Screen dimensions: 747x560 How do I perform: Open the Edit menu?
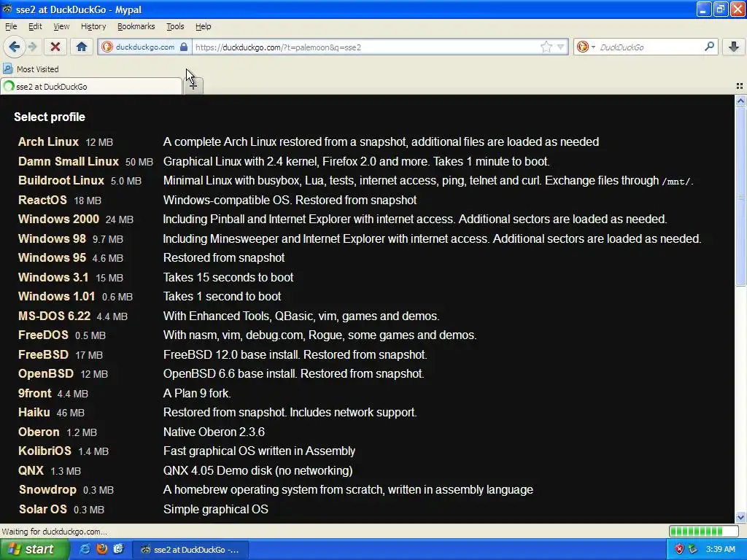[35, 26]
